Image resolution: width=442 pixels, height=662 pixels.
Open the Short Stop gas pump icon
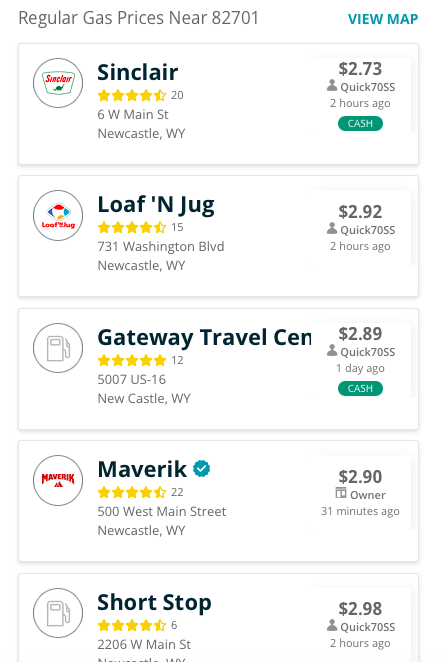(58, 613)
